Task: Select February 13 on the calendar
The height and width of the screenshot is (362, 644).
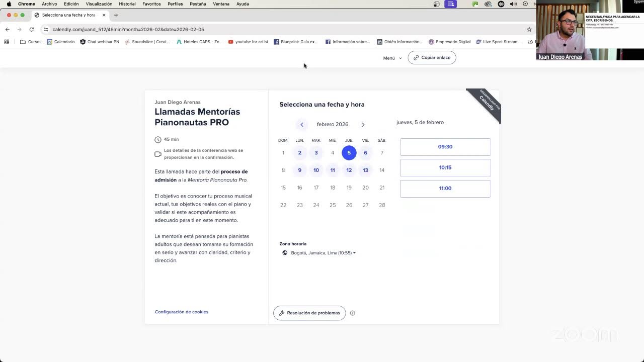Action: [x=365, y=170]
